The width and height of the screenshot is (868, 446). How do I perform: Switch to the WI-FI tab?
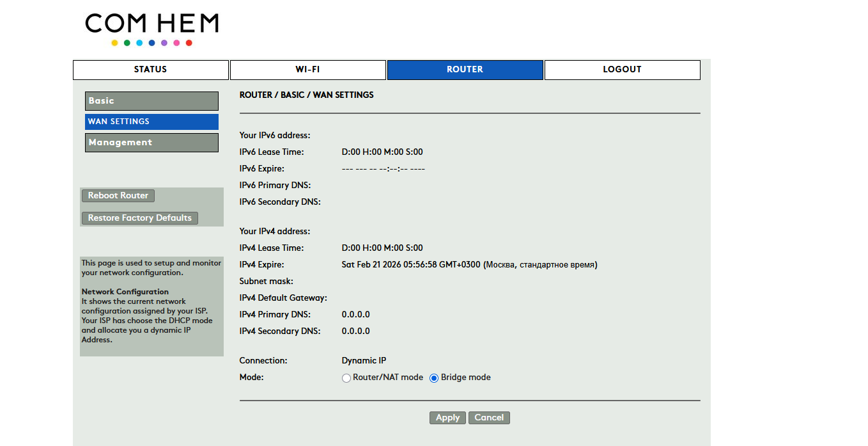[x=307, y=70]
